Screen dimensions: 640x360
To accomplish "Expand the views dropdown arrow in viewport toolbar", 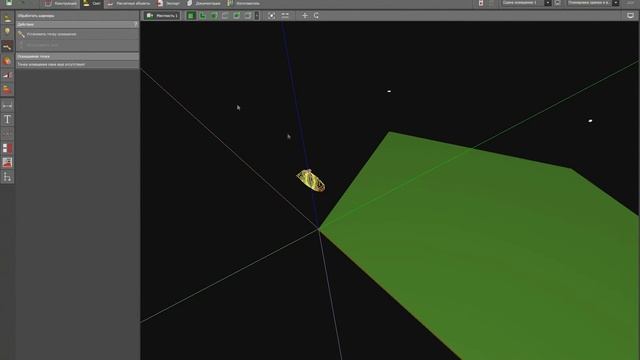I will (257, 16).
